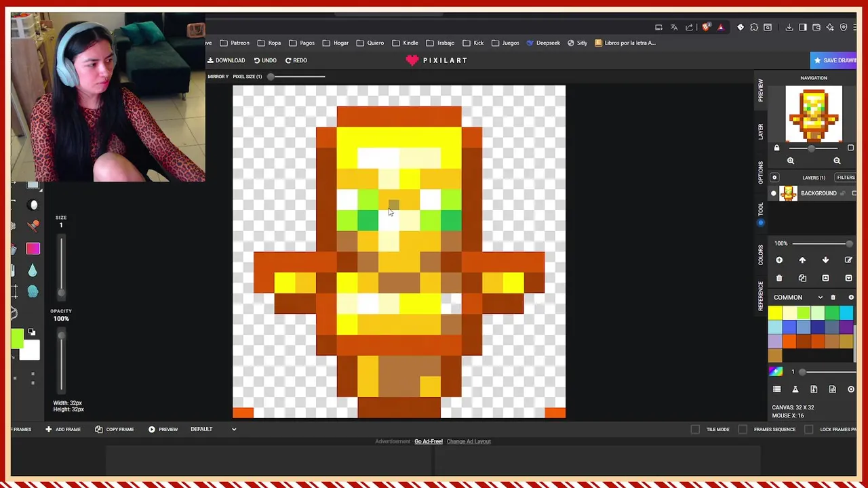Expand the Common palette dropdown
The width and height of the screenshot is (868, 488).
820,298
